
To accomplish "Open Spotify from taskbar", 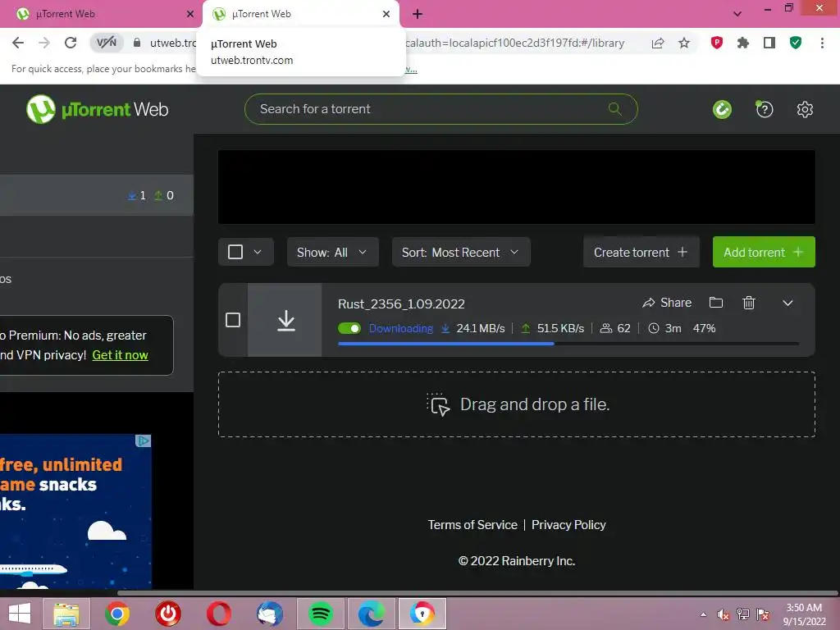I will 321,614.
